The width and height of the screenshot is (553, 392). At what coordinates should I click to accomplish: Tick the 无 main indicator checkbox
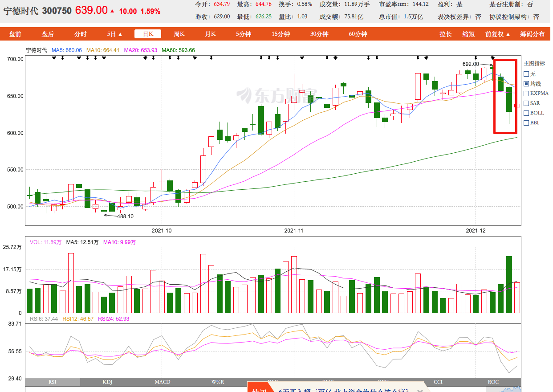tap(526, 74)
